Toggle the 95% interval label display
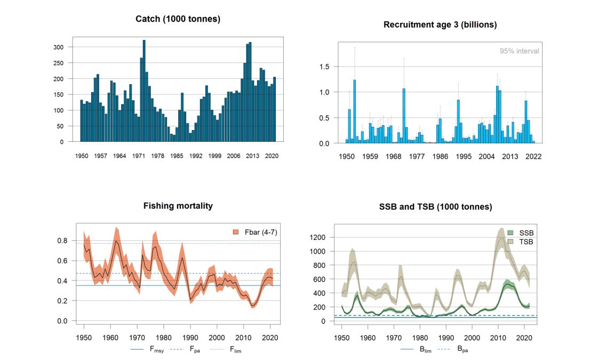Screen dimensions: 598x364 [519, 51]
